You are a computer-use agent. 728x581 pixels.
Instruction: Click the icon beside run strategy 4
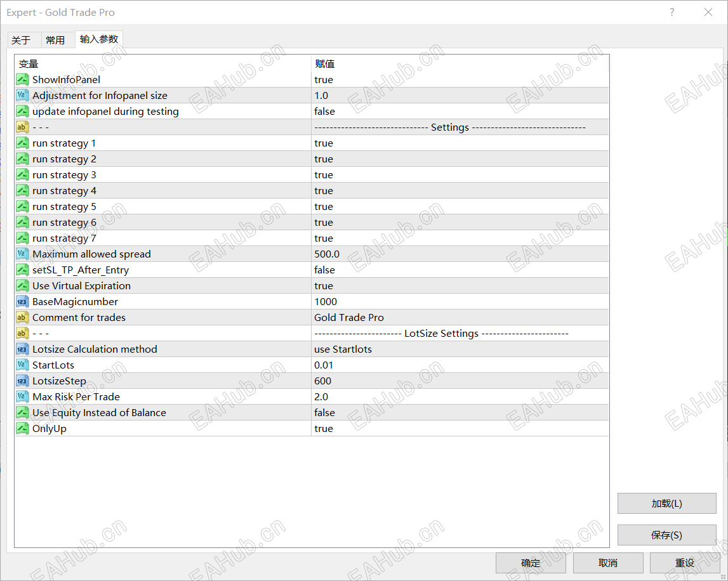(22, 190)
